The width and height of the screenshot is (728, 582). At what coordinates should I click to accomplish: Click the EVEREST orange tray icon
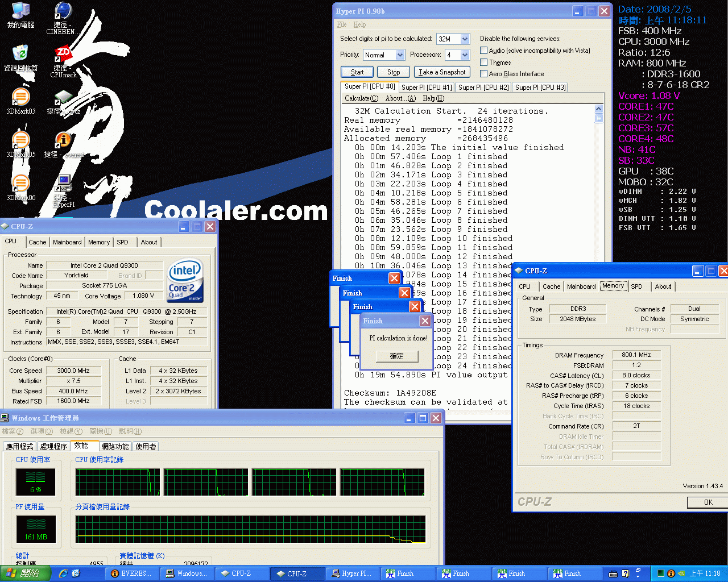tap(671, 573)
